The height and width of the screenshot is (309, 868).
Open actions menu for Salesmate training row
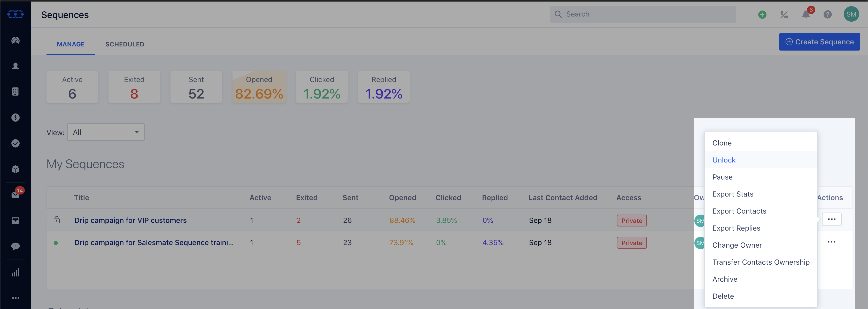pos(832,241)
